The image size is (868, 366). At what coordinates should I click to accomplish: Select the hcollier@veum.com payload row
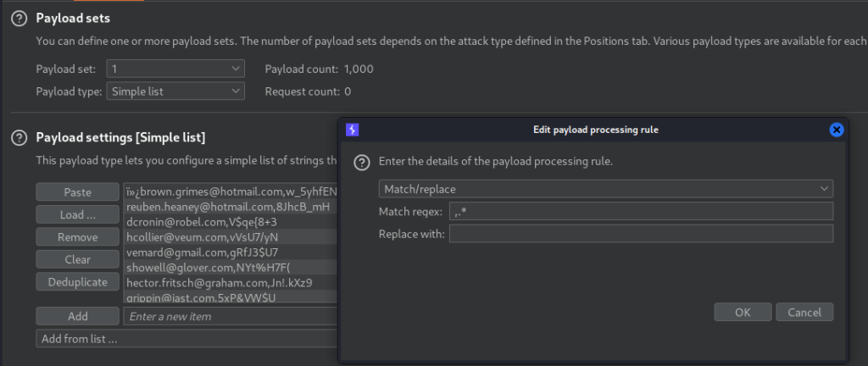tap(231, 237)
